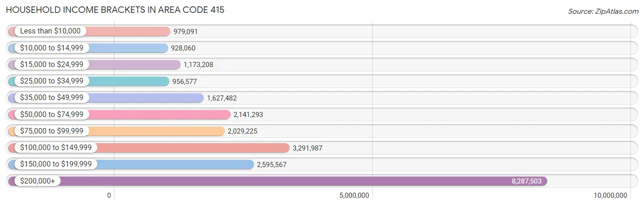This screenshot has width=644, height=206.
Task: Click the $25,000 to $34,999 bracket label
Action: coord(52,81)
